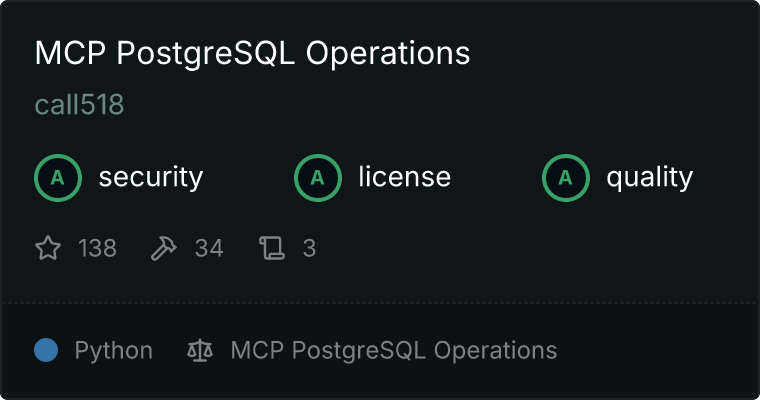Click the hammer tools icon

[x=163, y=248]
